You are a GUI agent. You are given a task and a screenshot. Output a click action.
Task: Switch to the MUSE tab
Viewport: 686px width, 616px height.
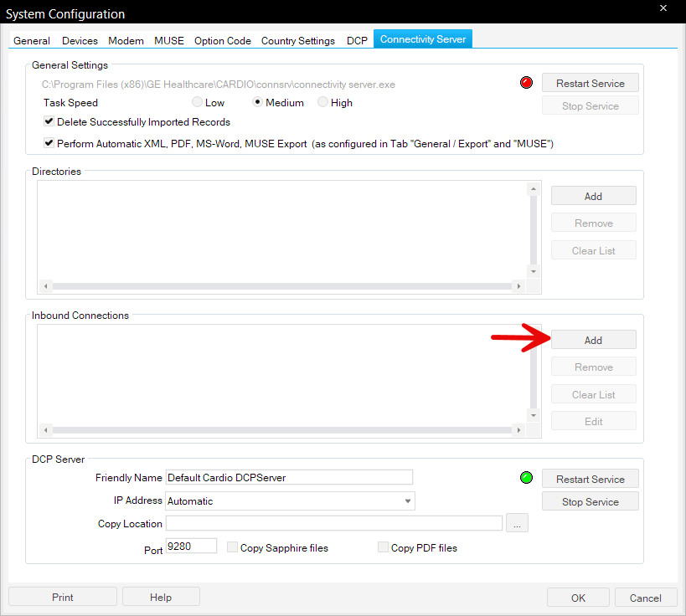pos(169,40)
